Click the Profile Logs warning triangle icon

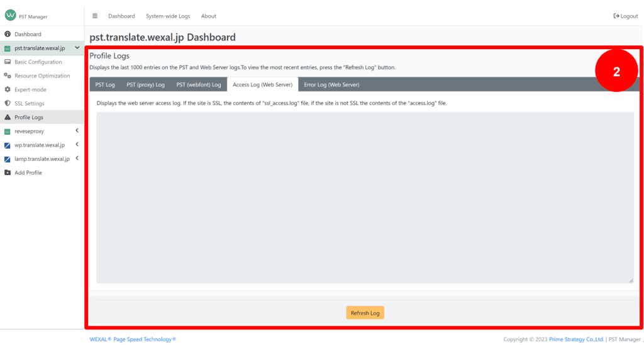coord(8,117)
